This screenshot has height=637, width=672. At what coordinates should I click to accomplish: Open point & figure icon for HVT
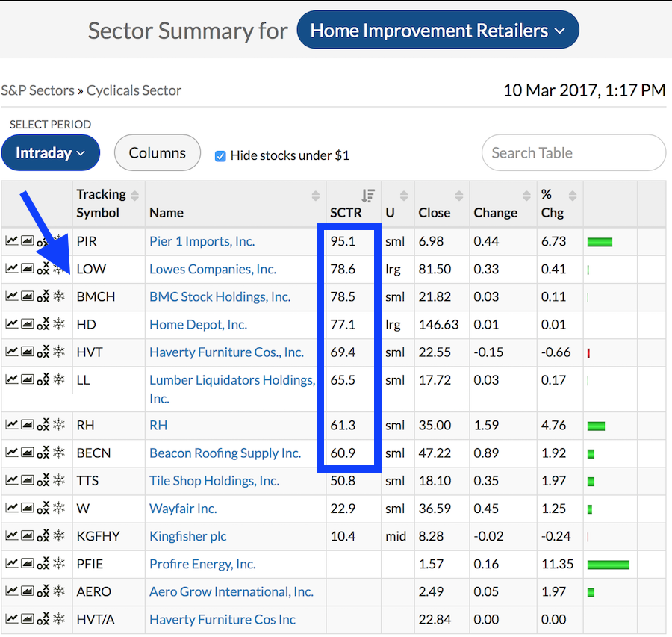(x=43, y=352)
